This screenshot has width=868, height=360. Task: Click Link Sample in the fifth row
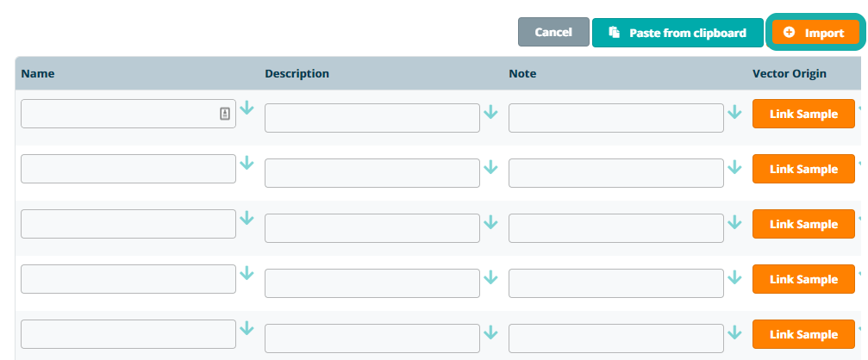pos(803,334)
